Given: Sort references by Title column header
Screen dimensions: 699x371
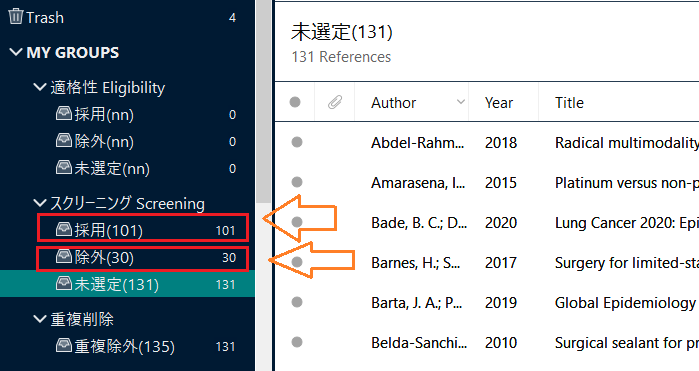Looking at the screenshot, I should coord(569,103).
